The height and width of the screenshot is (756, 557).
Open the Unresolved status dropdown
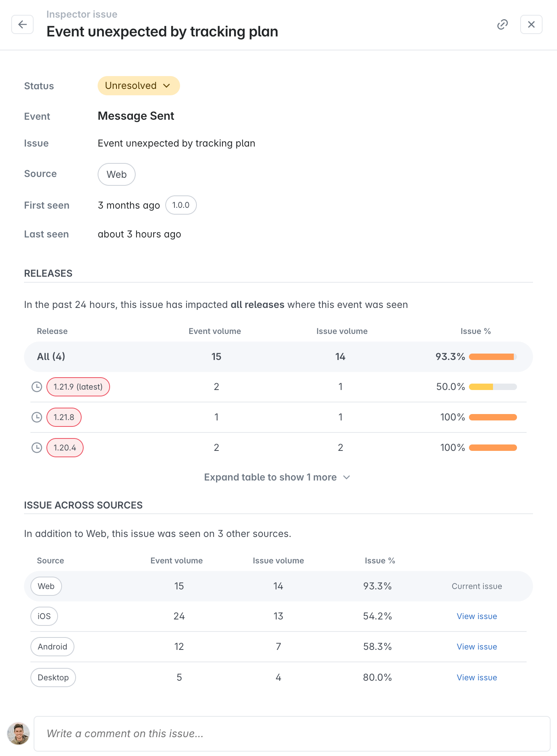[138, 86]
